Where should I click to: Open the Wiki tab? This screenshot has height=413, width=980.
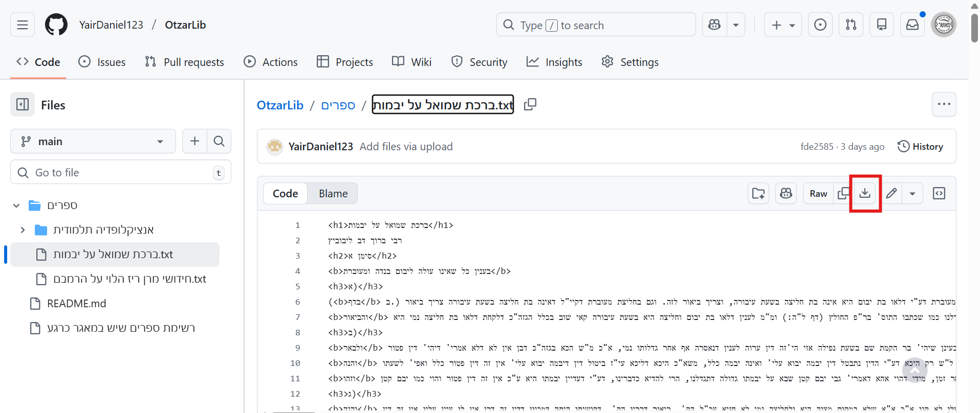tap(412, 62)
